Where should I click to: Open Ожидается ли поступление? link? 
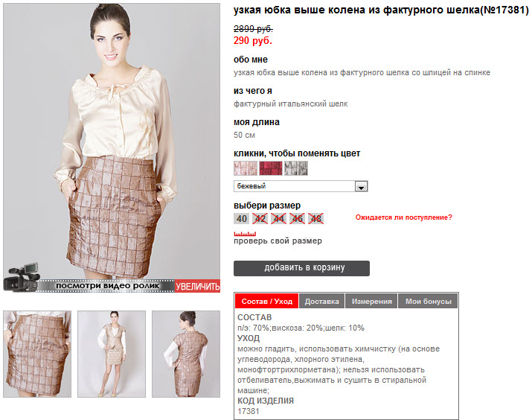[404, 217]
